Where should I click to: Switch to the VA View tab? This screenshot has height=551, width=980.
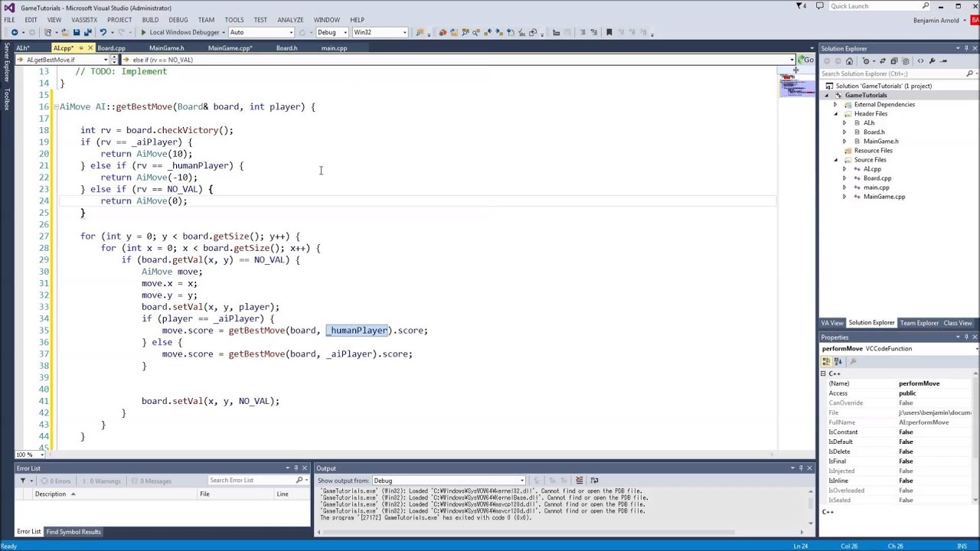(x=831, y=323)
